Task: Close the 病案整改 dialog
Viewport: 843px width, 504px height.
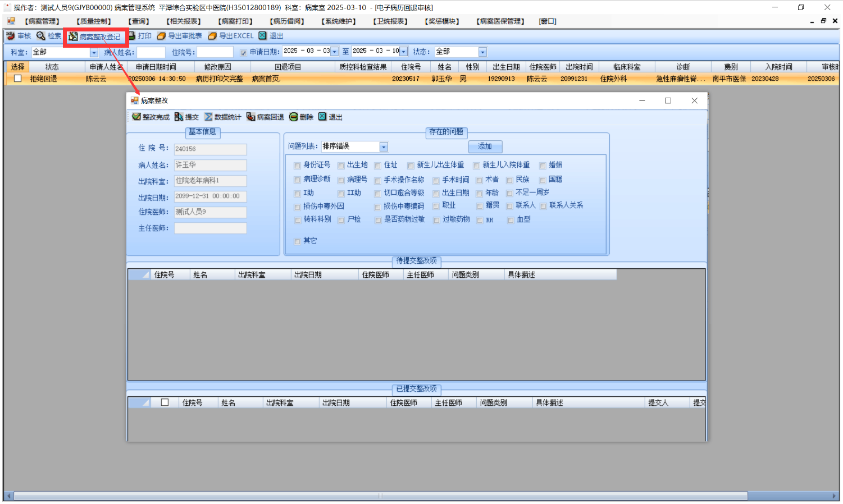Action: click(x=695, y=100)
